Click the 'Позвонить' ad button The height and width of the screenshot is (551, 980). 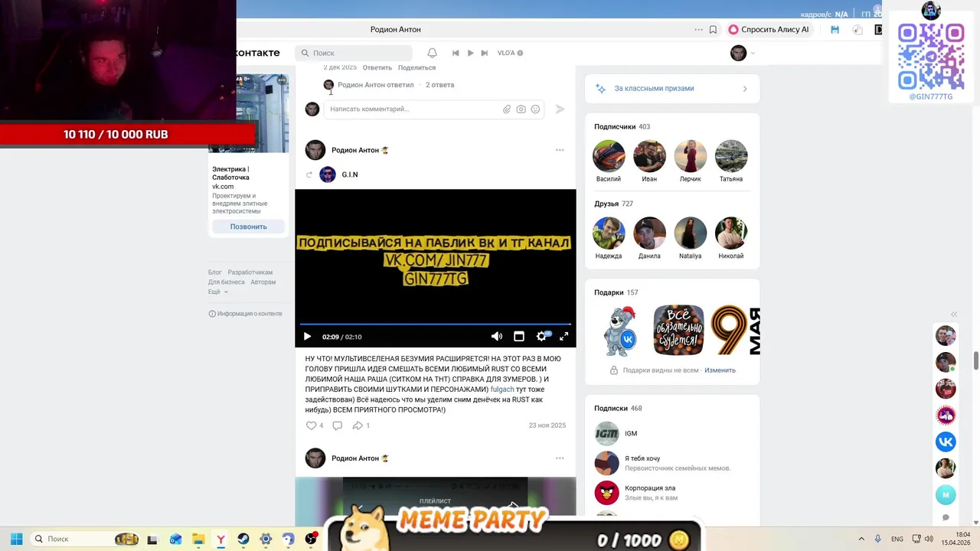(x=249, y=227)
